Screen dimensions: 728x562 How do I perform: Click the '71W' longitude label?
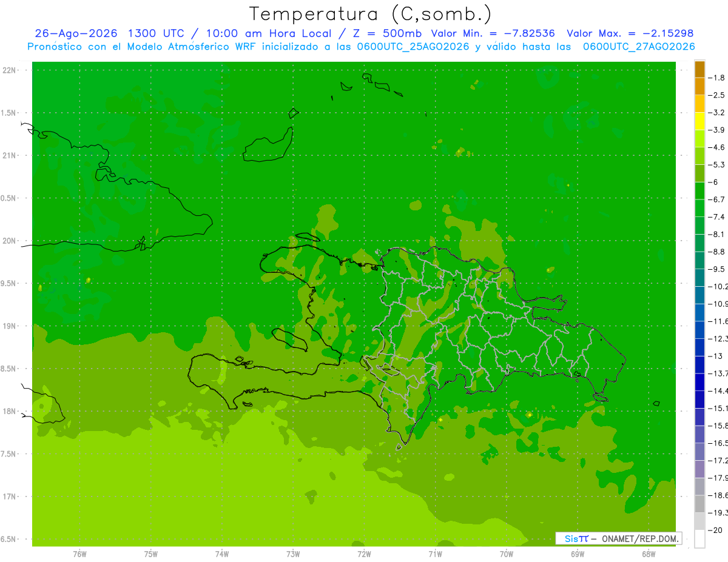[435, 554]
